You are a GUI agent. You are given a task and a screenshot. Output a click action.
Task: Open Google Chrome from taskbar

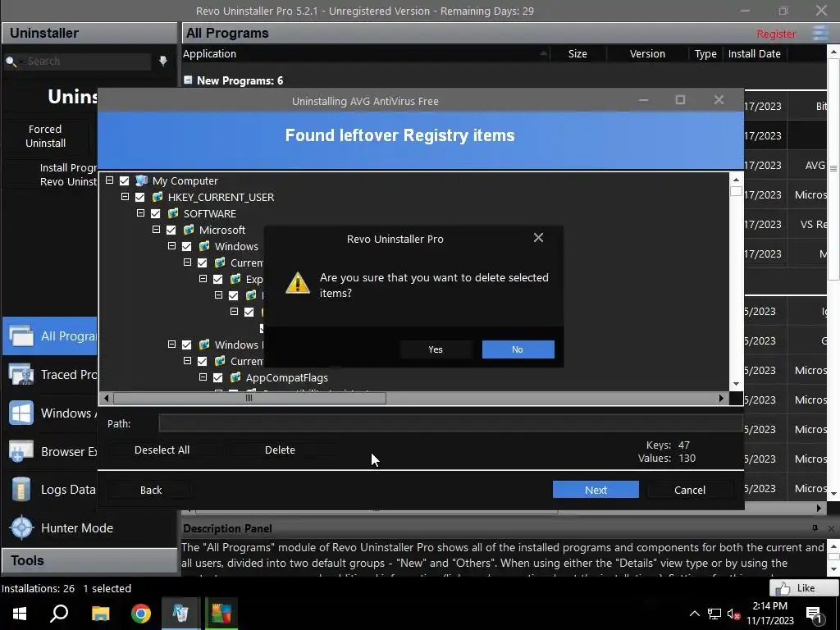[141, 614]
